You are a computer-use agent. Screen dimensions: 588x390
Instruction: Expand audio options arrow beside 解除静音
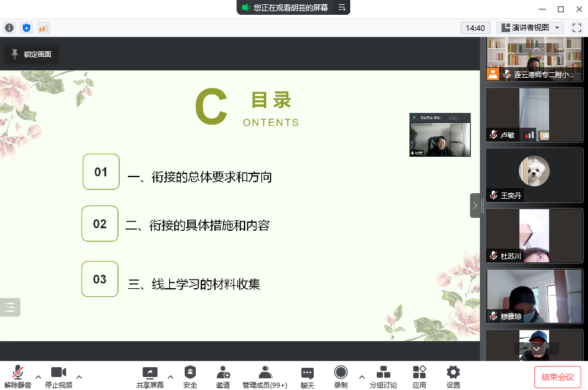point(38,376)
